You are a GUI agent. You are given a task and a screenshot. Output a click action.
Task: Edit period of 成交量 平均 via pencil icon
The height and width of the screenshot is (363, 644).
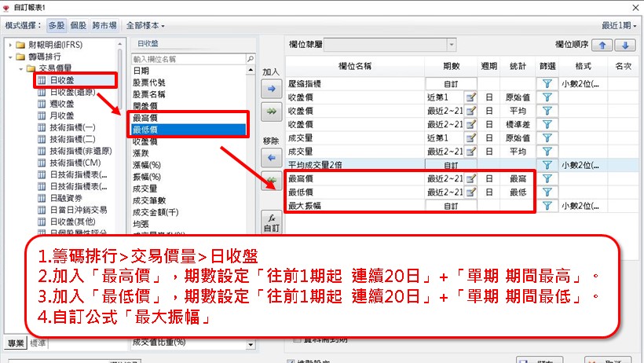coord(470,152)
